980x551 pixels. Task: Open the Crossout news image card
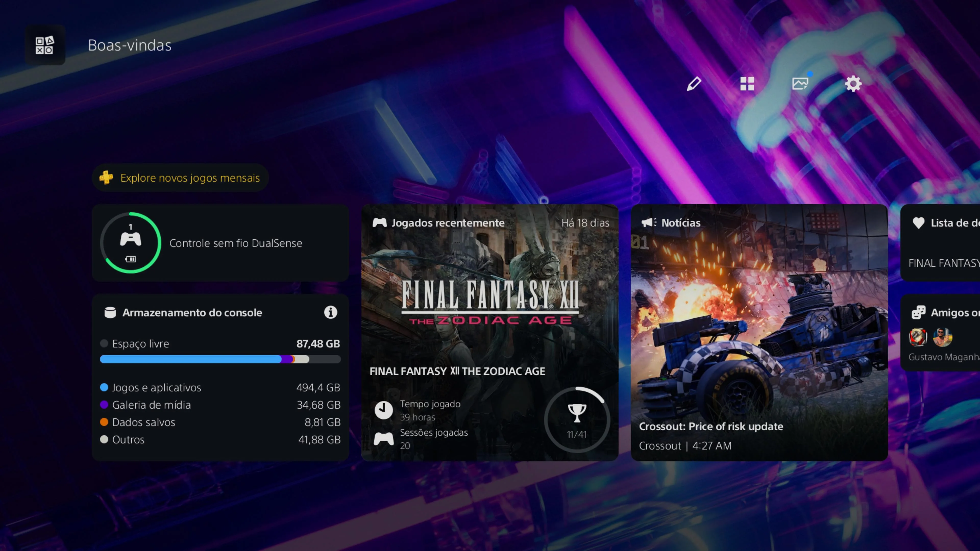[759, 333]
